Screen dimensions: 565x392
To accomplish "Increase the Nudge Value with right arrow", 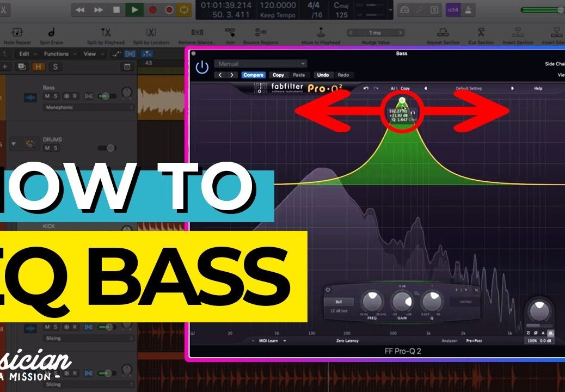I will 400,33.
